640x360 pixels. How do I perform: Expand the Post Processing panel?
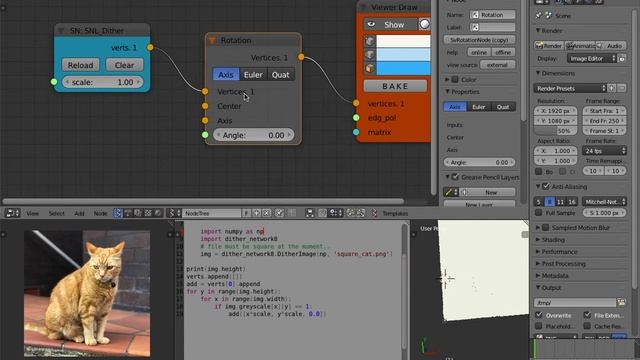point(563,264)
